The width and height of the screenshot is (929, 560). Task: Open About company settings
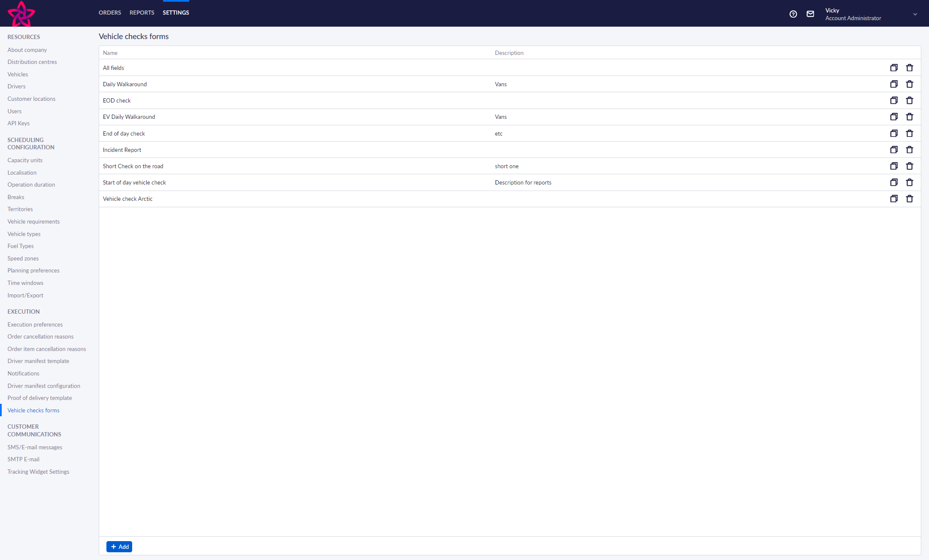[x=27, y=50]
